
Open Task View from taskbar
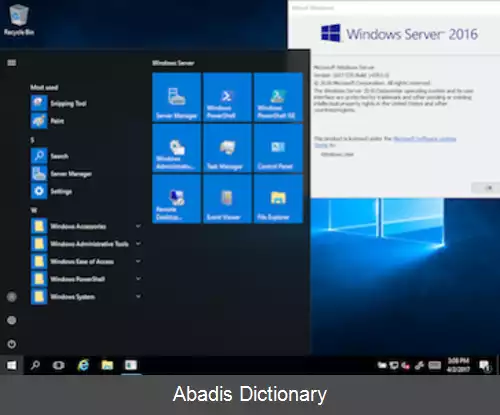[x=59, y=365]
